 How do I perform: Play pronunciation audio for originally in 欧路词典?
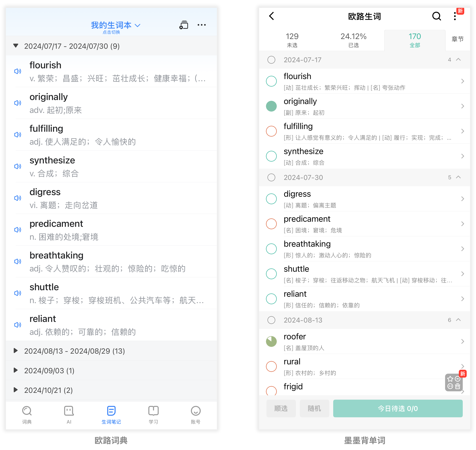[18, 103]
